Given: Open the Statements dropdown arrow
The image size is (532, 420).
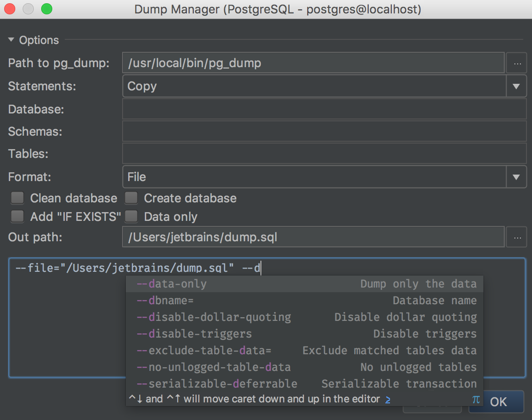Looking at the screenshot, I should tap(516, 86).
